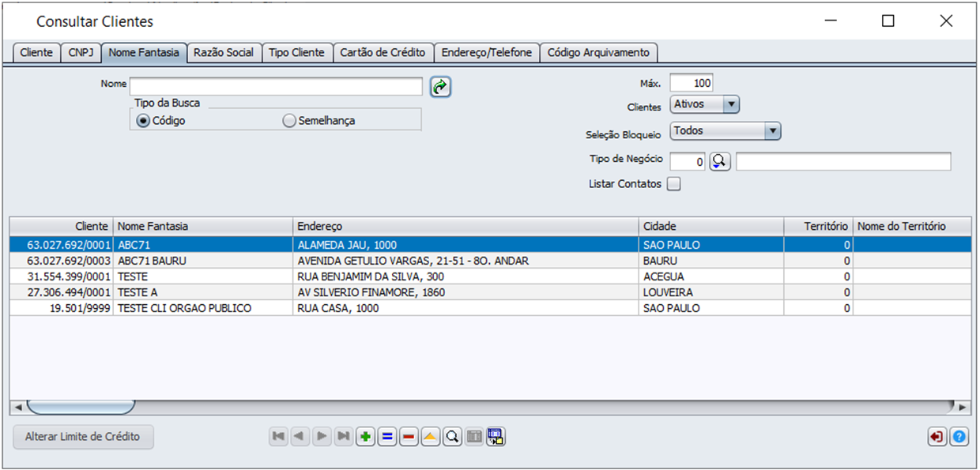Sort by the Território column header
The image size is (980, 470).
818,227
